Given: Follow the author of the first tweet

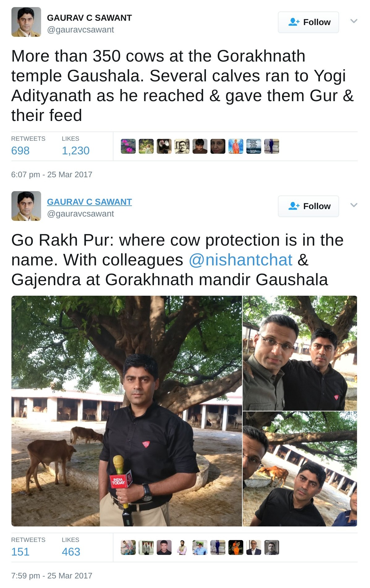Looking at the screenshot, I should coord(308,22).
